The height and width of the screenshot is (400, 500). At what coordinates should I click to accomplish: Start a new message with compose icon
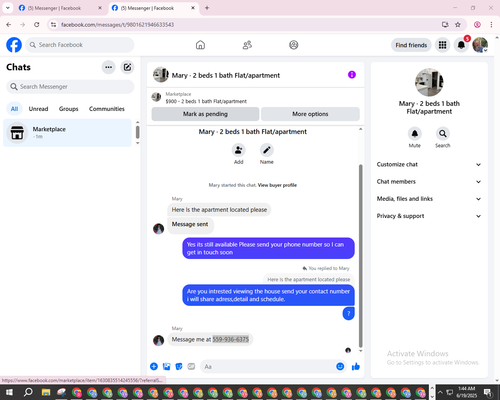tap(127, 67)
